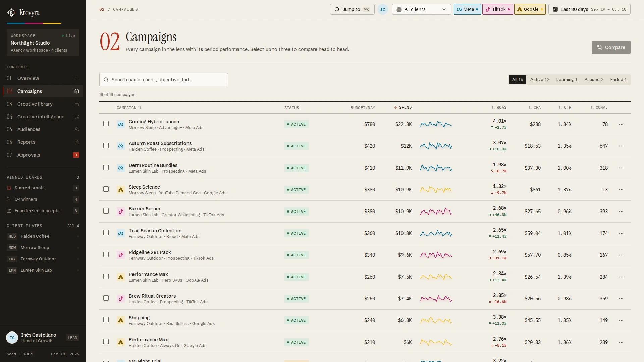The width and height of the screenshot is (644, 362).
Task: Sort campaigns by the ROAS column
Action: pyautogui.click(x=499, y=107)
